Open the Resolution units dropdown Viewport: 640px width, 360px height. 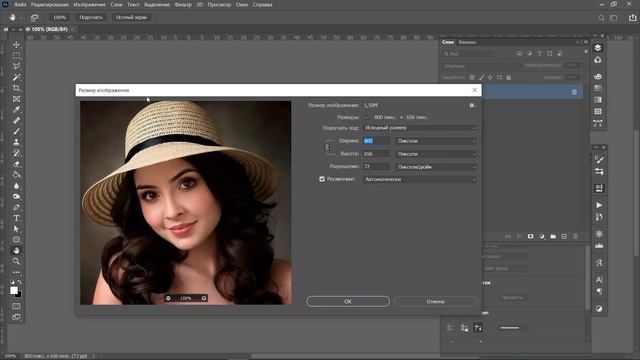click(x=436, y=167)
